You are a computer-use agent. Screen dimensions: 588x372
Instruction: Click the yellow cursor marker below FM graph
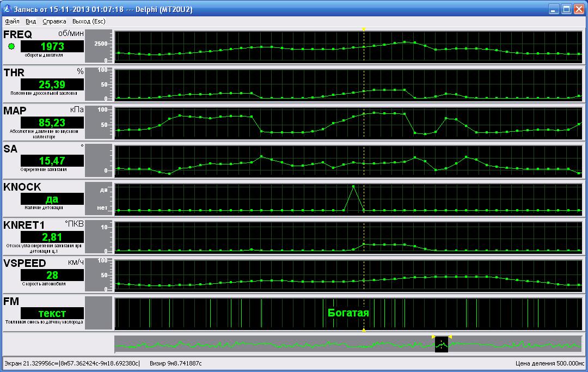[364, 330]
